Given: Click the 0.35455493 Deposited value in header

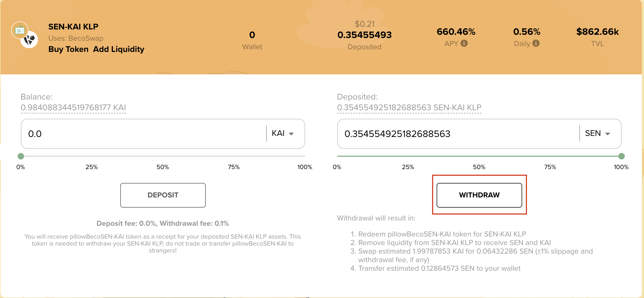Looking at the screenshot, I should (364, 35).
